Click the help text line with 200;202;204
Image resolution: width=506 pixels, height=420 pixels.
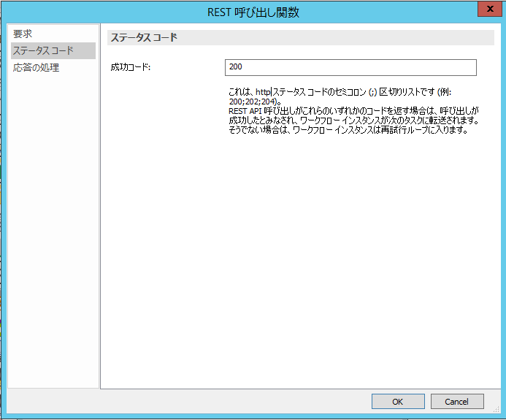point(256,102)
